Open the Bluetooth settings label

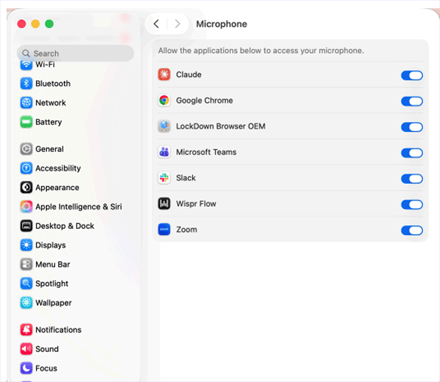tap(53, 84)
